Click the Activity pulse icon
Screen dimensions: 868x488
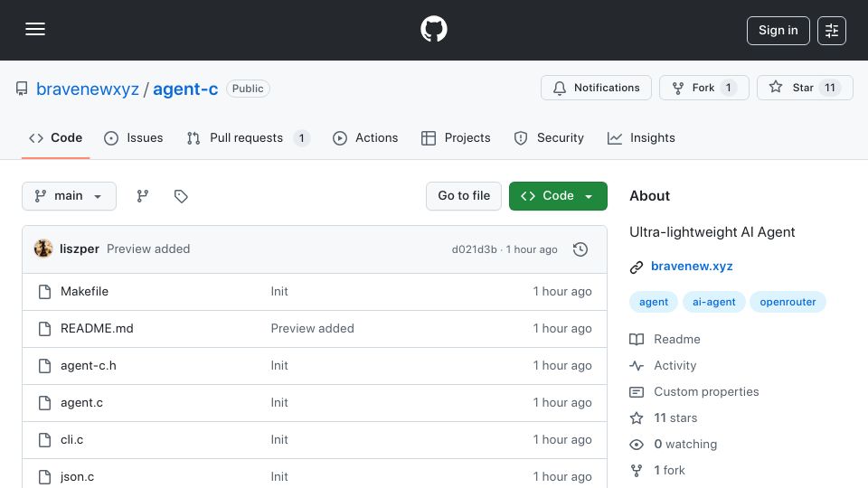pos(637,366)
